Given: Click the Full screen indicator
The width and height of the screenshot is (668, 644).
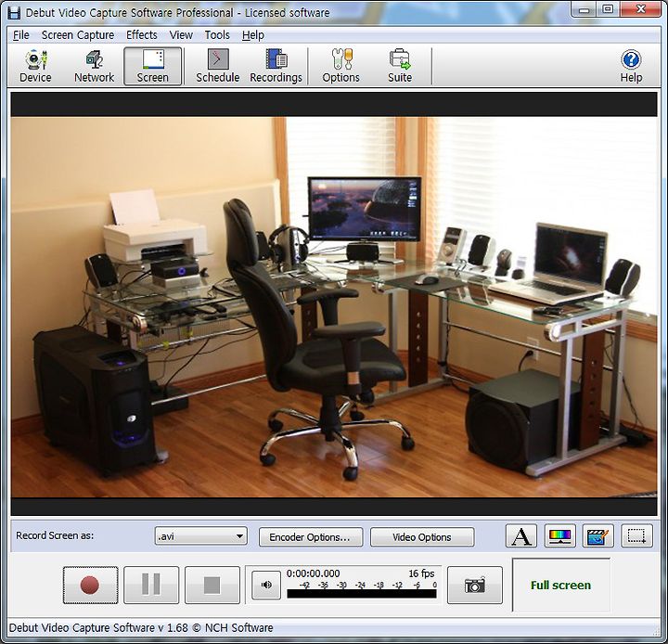Looking at the screenshot, I should (x=560, y=586).
